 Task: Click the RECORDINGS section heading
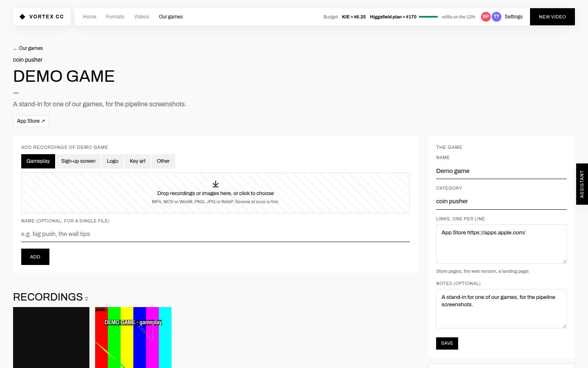tap(48, 297)
